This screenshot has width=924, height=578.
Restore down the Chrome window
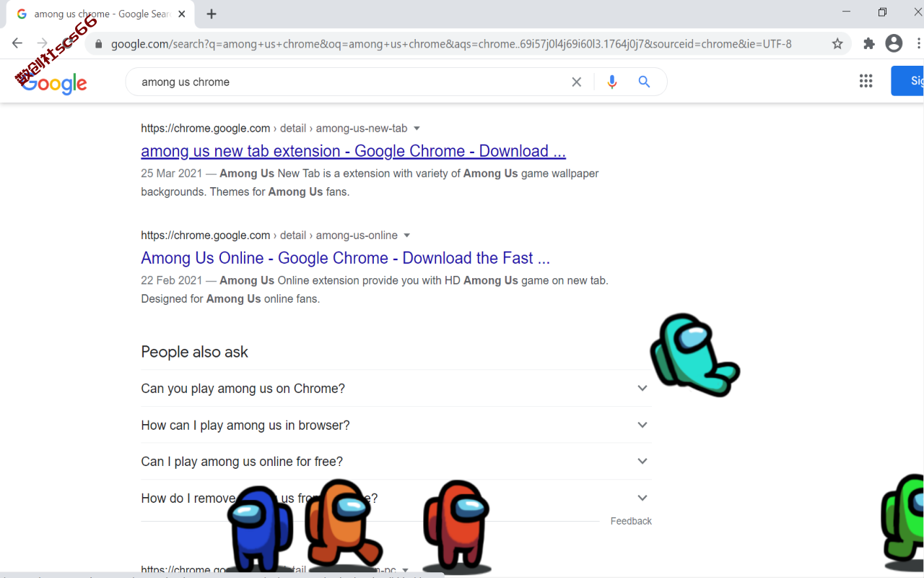(882, 12)
